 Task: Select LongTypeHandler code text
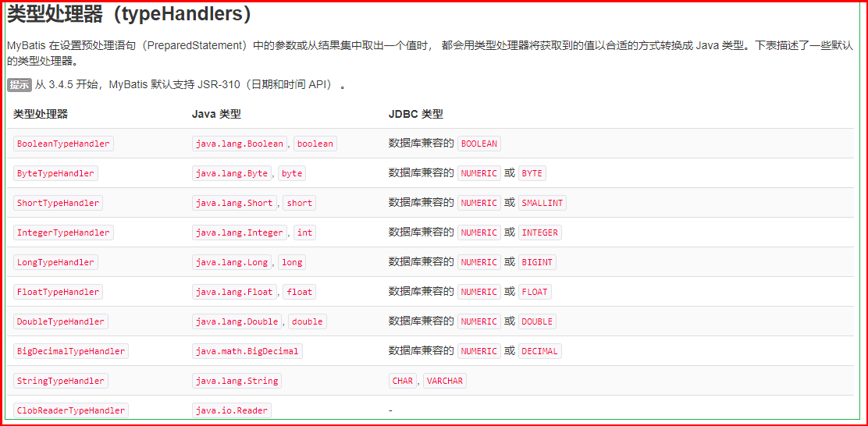pyautogui.click(x=55, y=262)
